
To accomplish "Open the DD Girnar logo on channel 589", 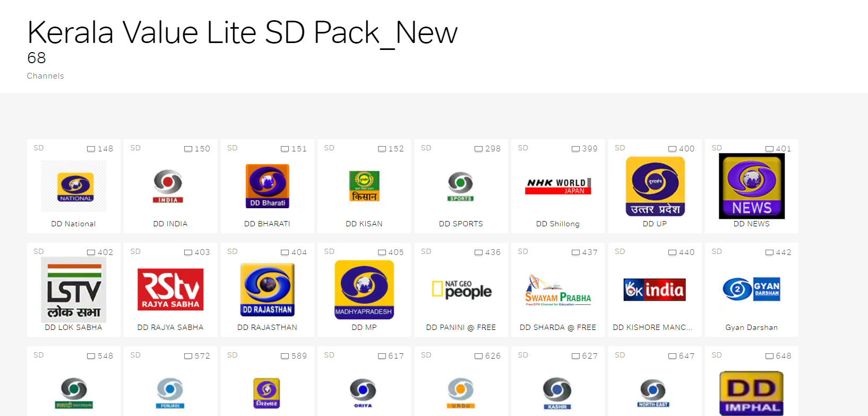I will click(x=267, y=393).
